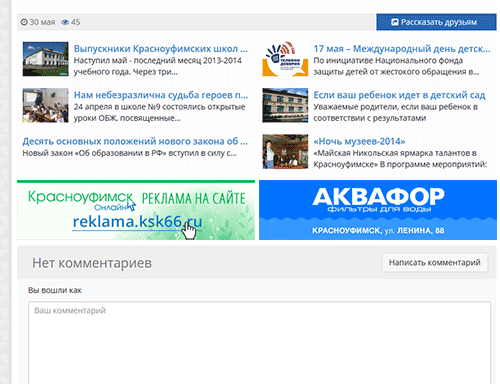This screenshot has height=384, width=500.
Task: Click the АКВАФОР water filters banner
Action: tap(378, 210)
